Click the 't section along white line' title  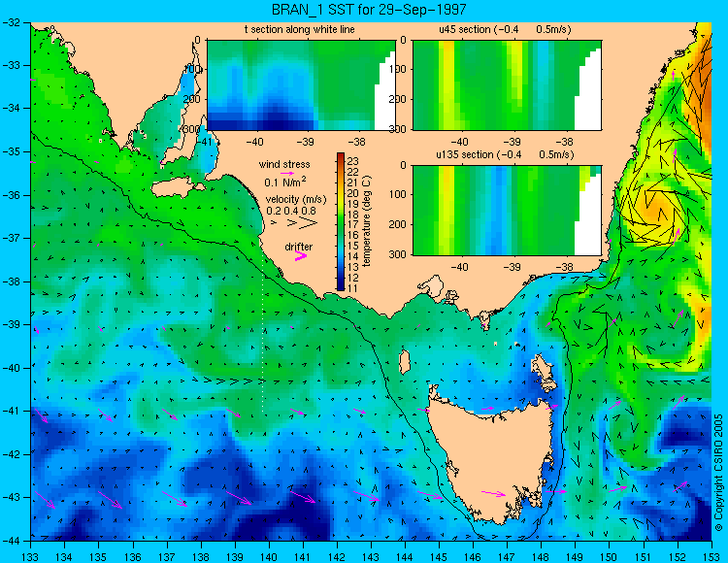[x=300, y=30]
